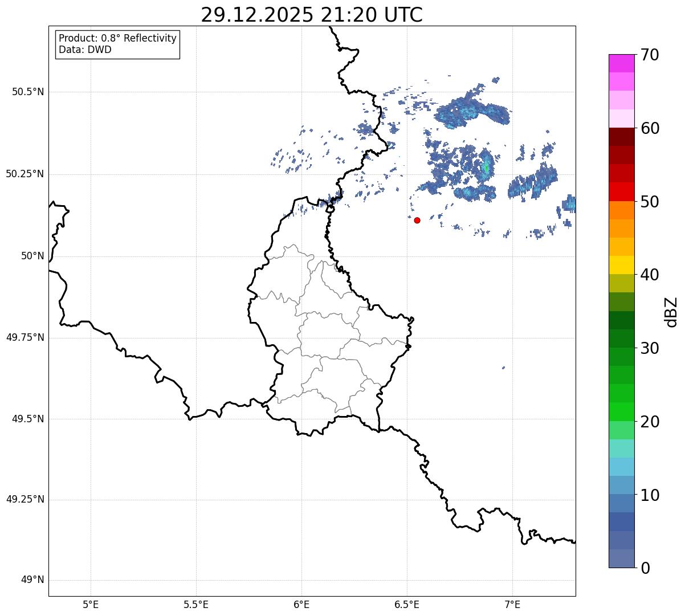Click the colorbar tick label "30"
This screenshot has width=685, height=616.
(650, 348)
